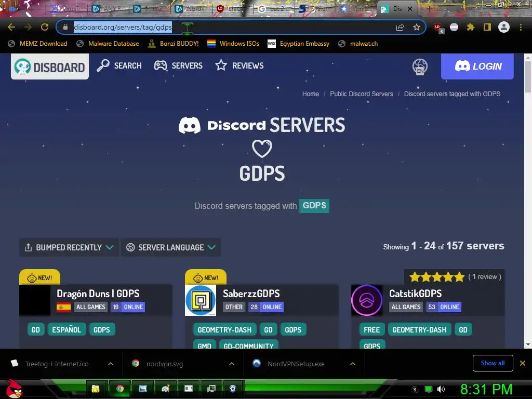Click the lock site-info icon

(x=65, y=27)
